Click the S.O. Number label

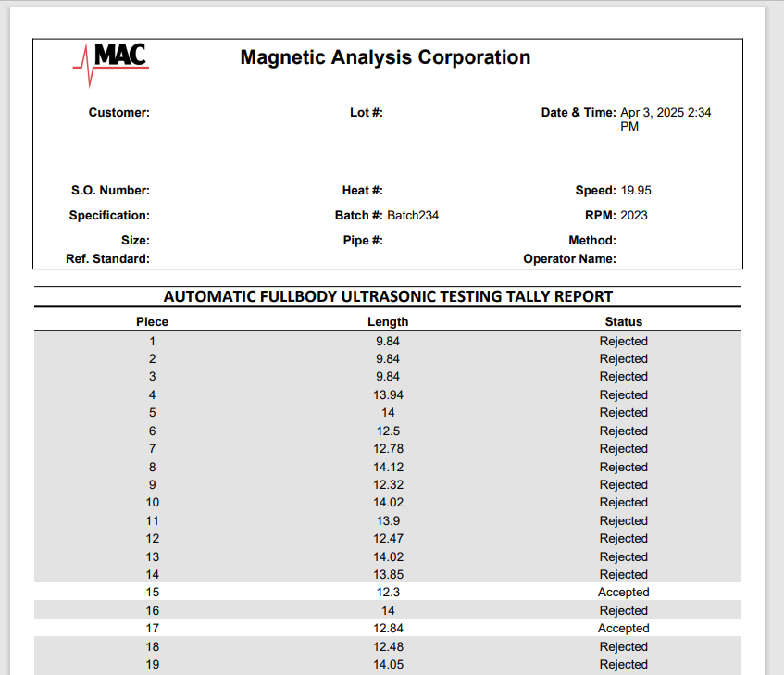pyautogui.click(x=110, y=190)
